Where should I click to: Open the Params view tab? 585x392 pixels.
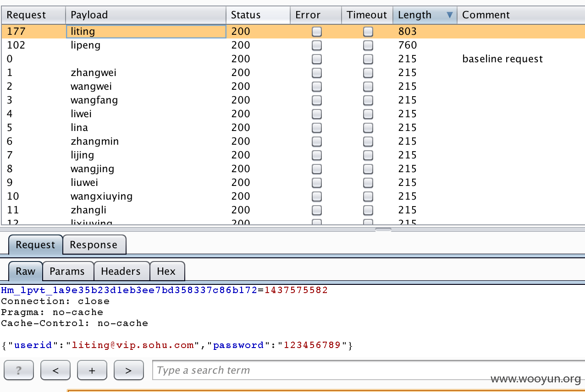pos(67,271)
